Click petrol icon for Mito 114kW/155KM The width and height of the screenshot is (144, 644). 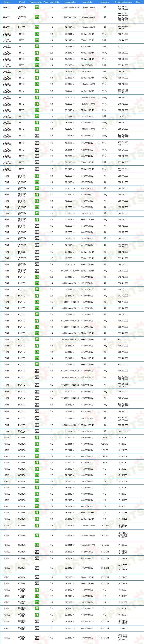pos(37,84)
